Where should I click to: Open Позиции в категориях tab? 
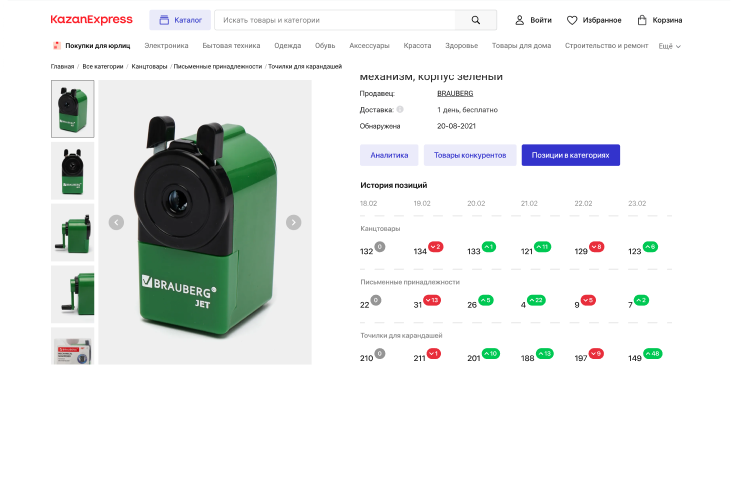coord(570,155)
